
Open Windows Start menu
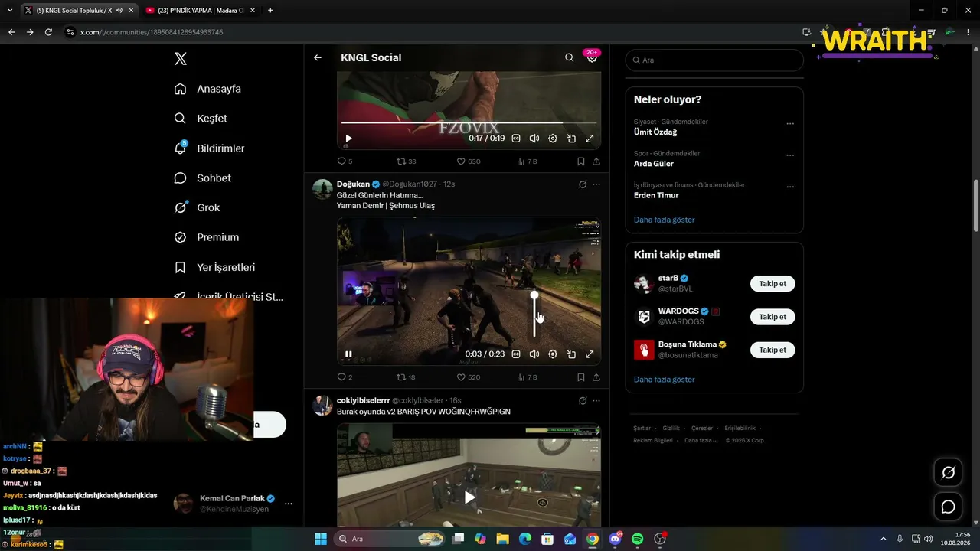pyautogui.click(x=320, y=539)
